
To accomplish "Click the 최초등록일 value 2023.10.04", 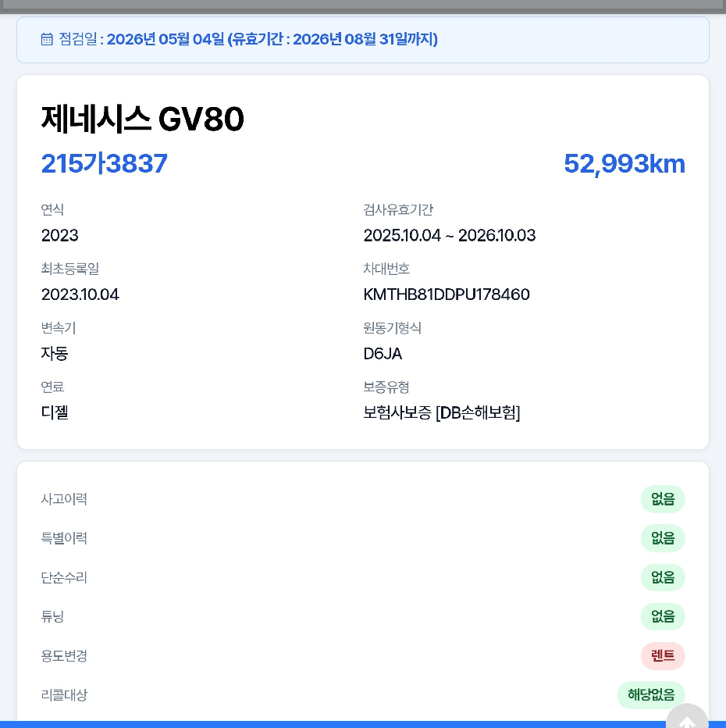I will pyautogui.click(x=80, y=294).
